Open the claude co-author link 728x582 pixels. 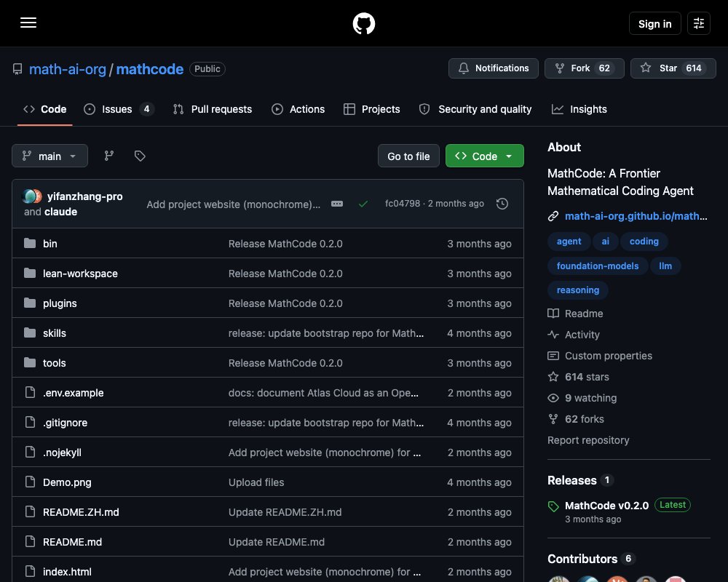[61, 212]
